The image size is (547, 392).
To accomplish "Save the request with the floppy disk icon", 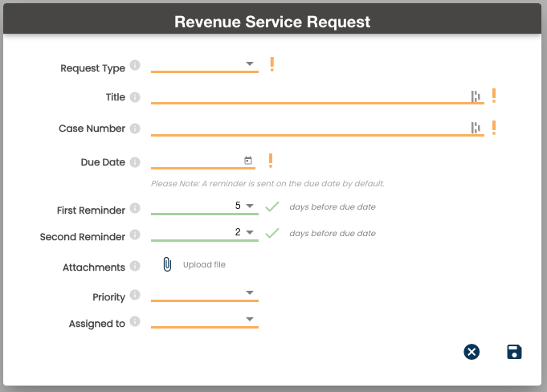I will tap(514, 352).
